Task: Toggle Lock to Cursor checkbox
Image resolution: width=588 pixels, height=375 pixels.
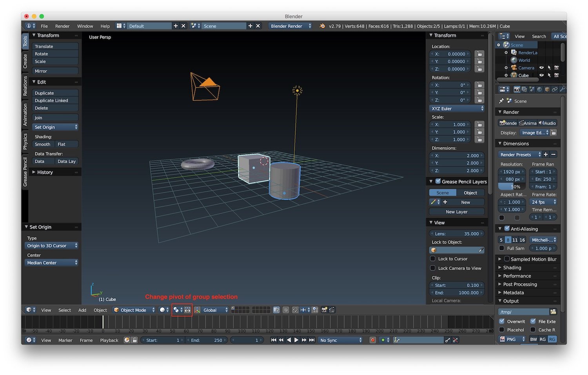Action: (x=433, y=259)
